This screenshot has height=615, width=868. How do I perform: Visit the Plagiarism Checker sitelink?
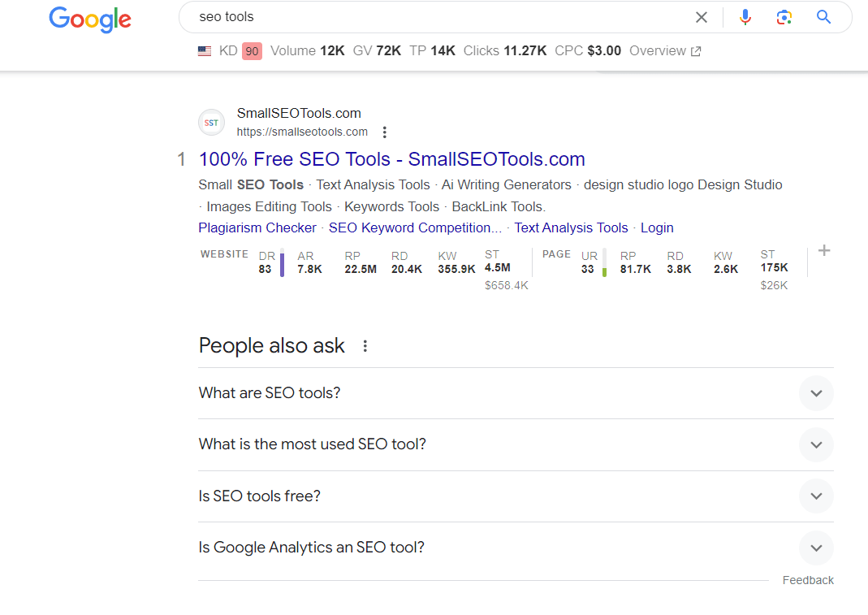(257, 227)
